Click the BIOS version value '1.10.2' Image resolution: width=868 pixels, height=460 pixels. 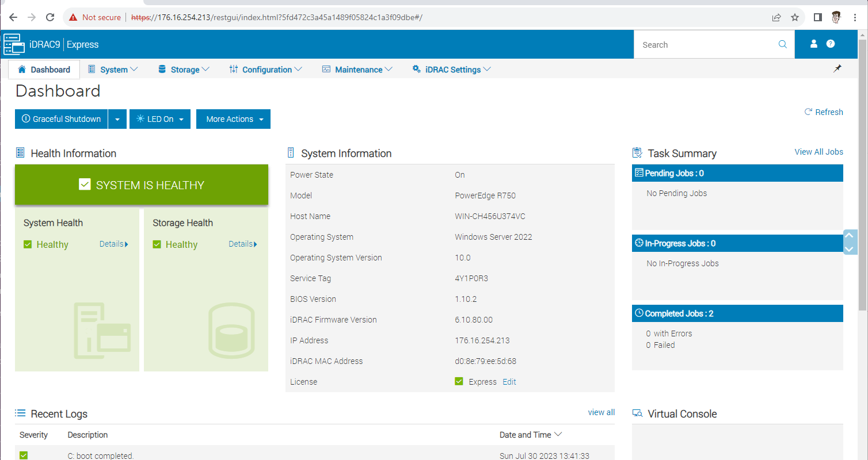coord(466,299)
